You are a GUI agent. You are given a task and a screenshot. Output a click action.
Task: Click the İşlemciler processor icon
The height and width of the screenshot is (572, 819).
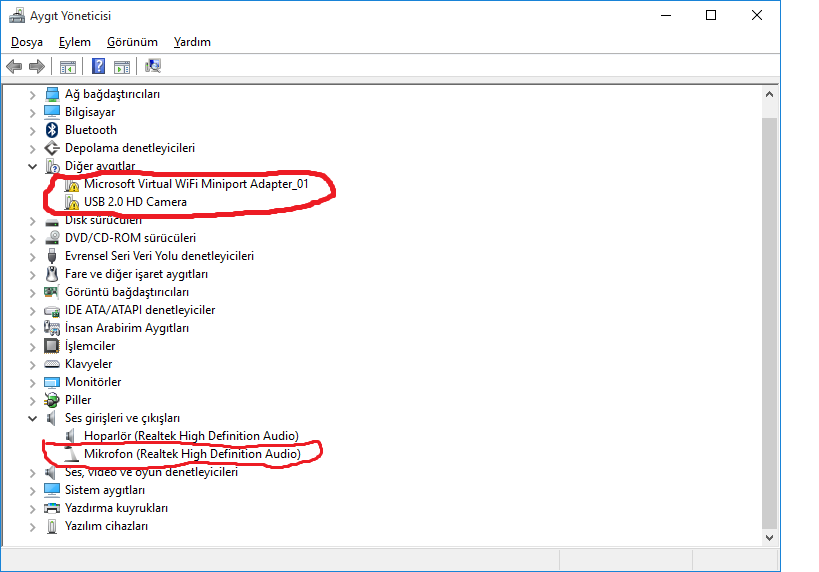tap(52, 346)
